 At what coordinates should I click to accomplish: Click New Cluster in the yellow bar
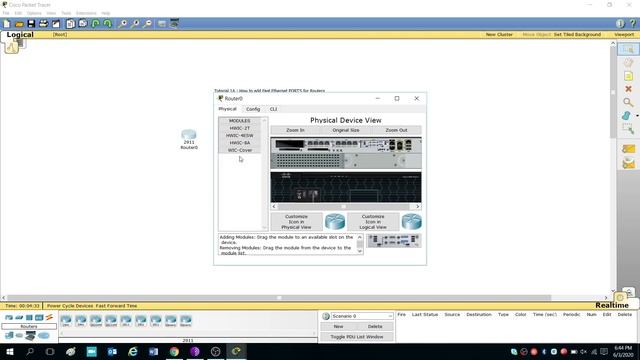[x=499, y=35]
